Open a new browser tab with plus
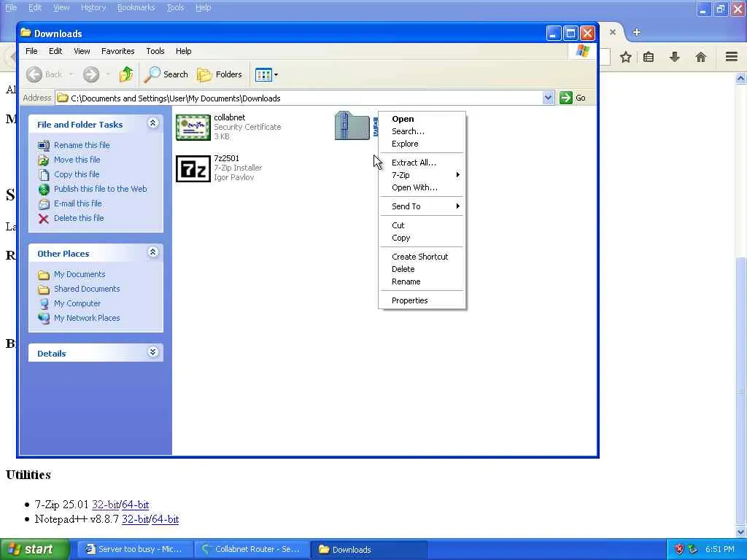This screenshot has width=747, height=560. tap(636, 32)
